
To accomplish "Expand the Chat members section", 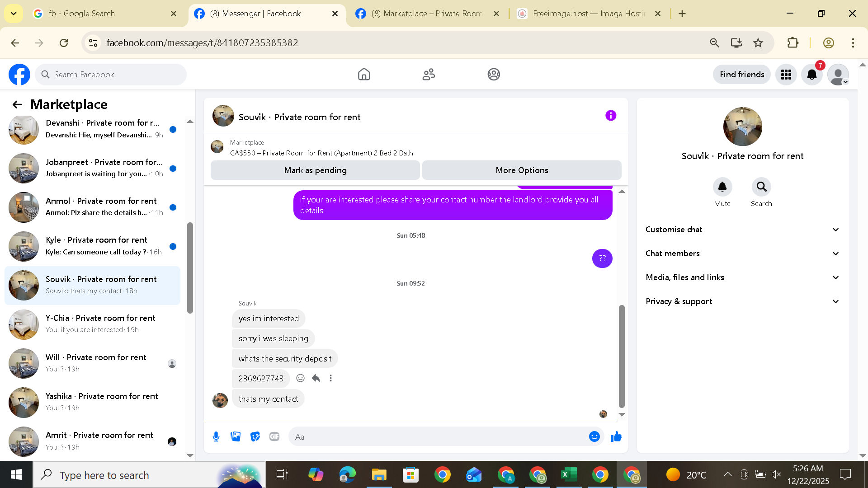I will pyautogui.click(x=742, y=253).
